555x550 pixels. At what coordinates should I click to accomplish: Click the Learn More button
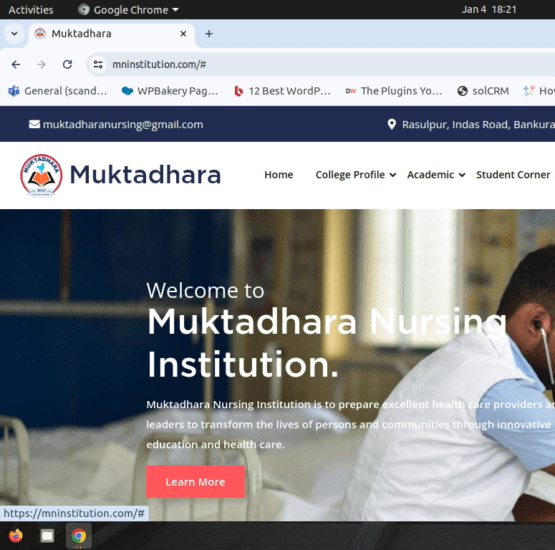tap(195, 481)
